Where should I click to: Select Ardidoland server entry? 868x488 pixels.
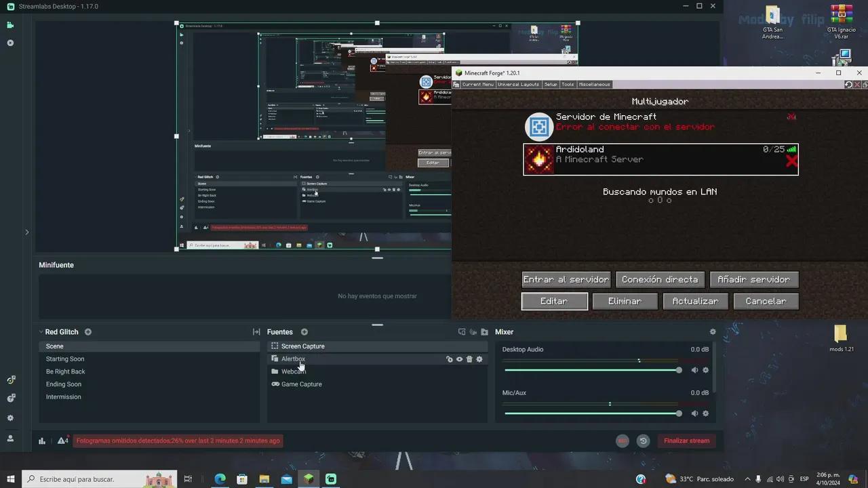tap(660, 159)
